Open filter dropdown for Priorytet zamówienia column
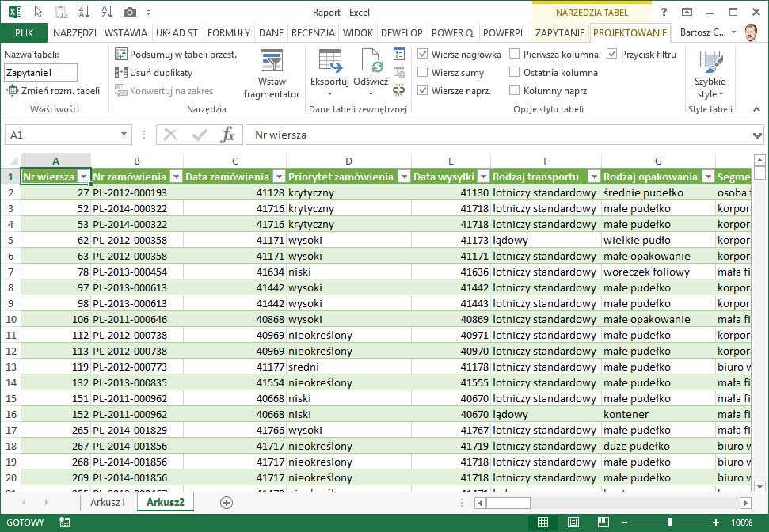Screen dimensions: 769x532 pyautogui.click(x=403, y=177)
